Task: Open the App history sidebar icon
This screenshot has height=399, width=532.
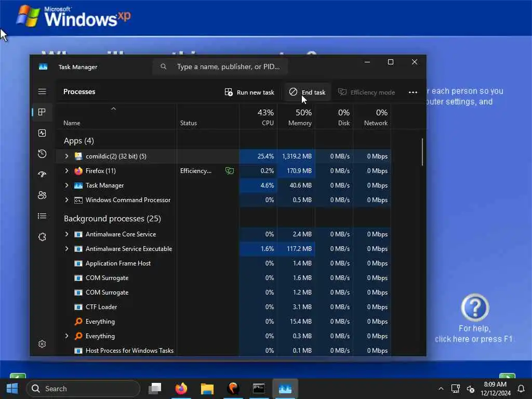Action: coord(42,154)
